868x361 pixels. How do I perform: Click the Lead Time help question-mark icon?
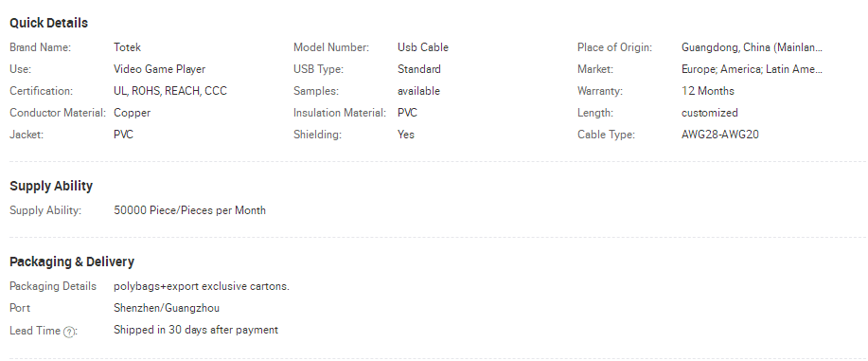tap(69, 333)
